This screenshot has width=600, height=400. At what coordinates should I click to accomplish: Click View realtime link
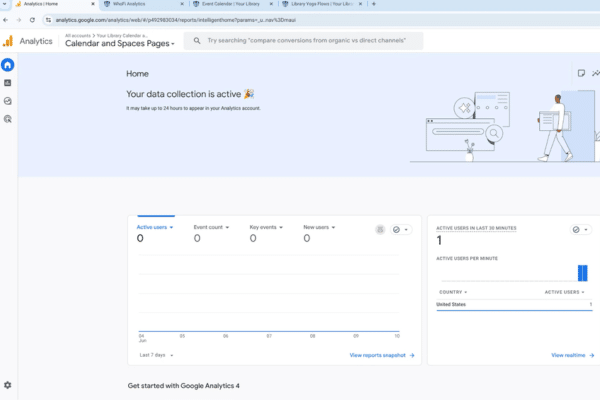pyautogui.click(x=572, y=355)
